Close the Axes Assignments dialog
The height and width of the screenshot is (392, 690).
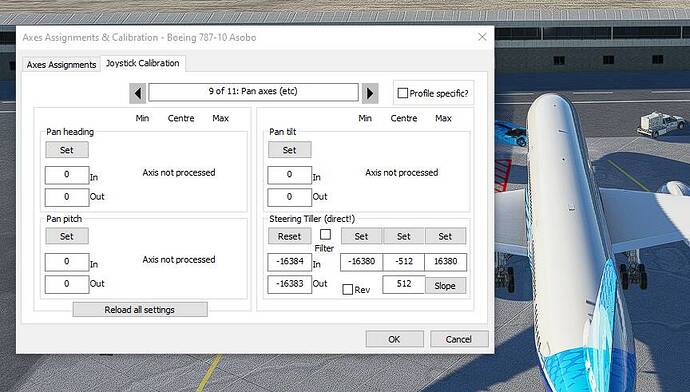(482, 37)
